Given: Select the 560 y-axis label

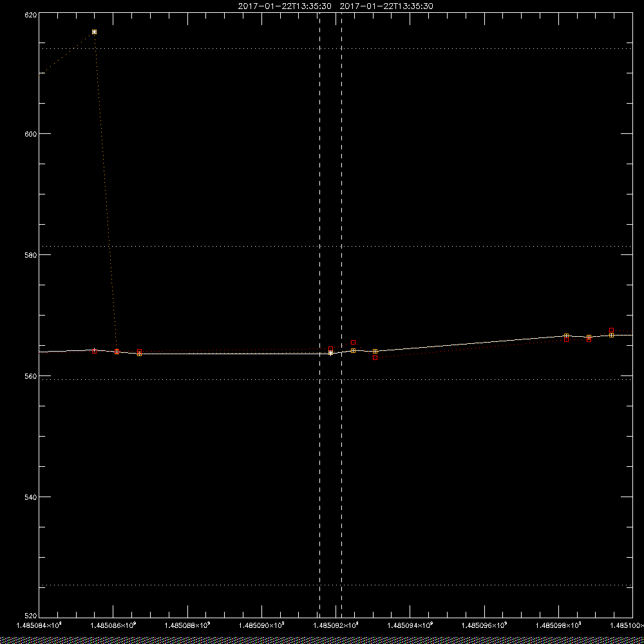Looking at the screenshot, I should pos(31,376).
